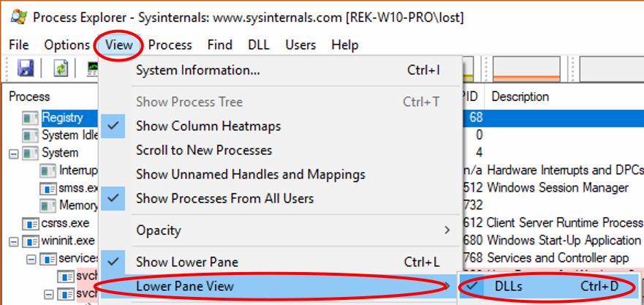
Task: Click Scroll to New Processes entry
Action: tap(204, 151)
